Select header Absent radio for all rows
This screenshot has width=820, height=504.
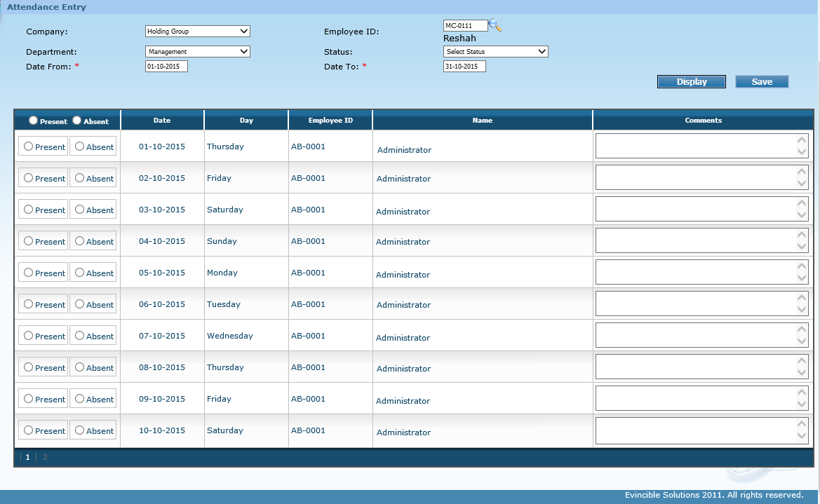click(x=76, y=121)
